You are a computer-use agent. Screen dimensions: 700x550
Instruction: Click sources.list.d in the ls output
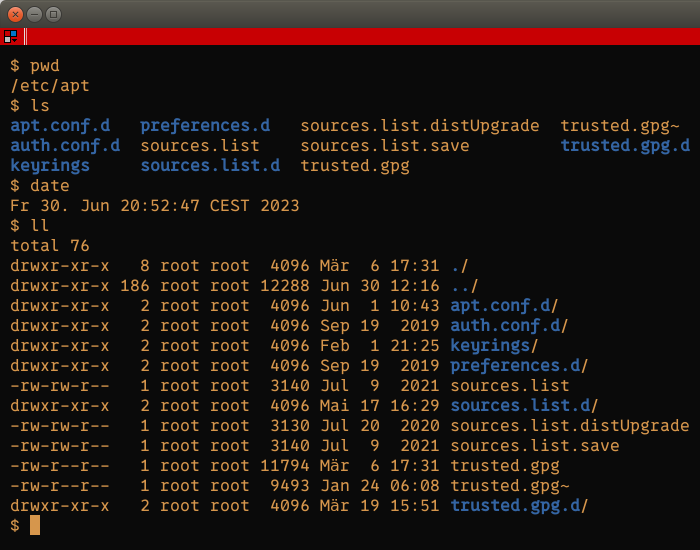tap(210, 166)
